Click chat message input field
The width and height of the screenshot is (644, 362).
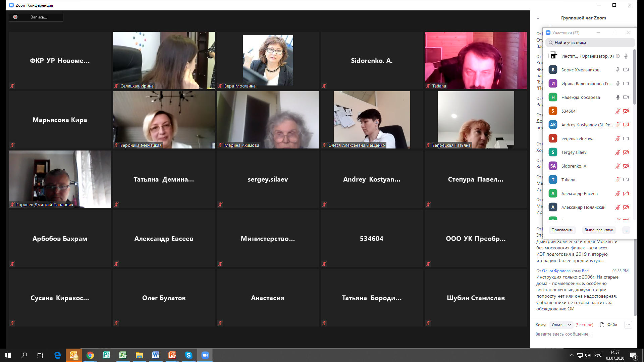[x=583, y=334]
